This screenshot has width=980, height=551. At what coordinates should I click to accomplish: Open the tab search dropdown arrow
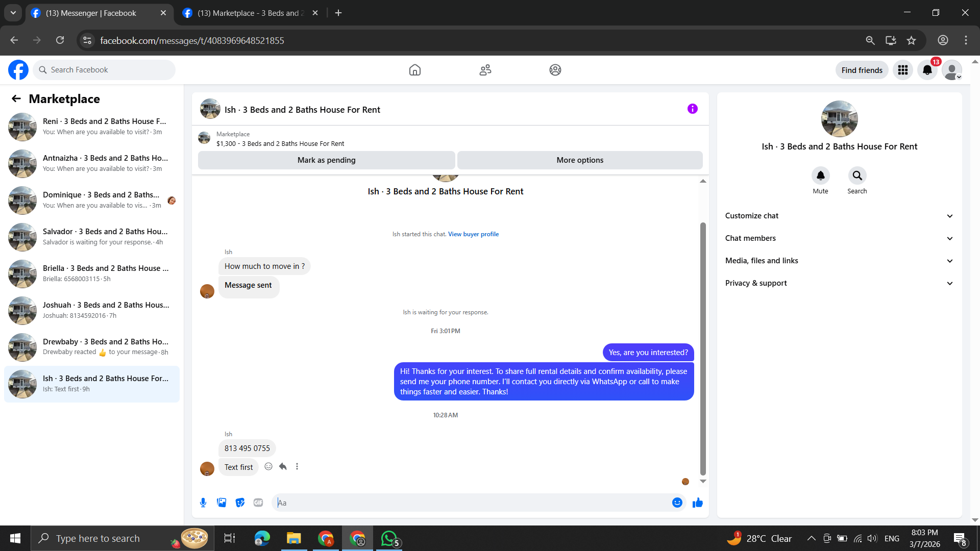tap(13, 13)
